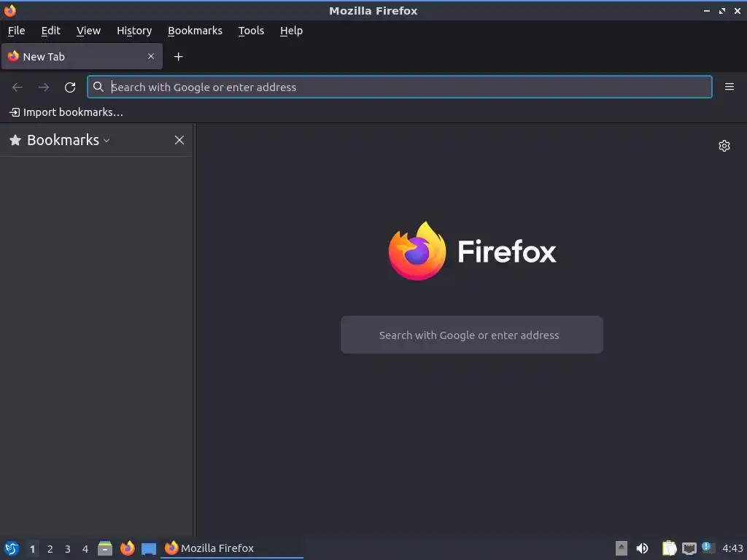Click the center page search box

coord(472,335)
